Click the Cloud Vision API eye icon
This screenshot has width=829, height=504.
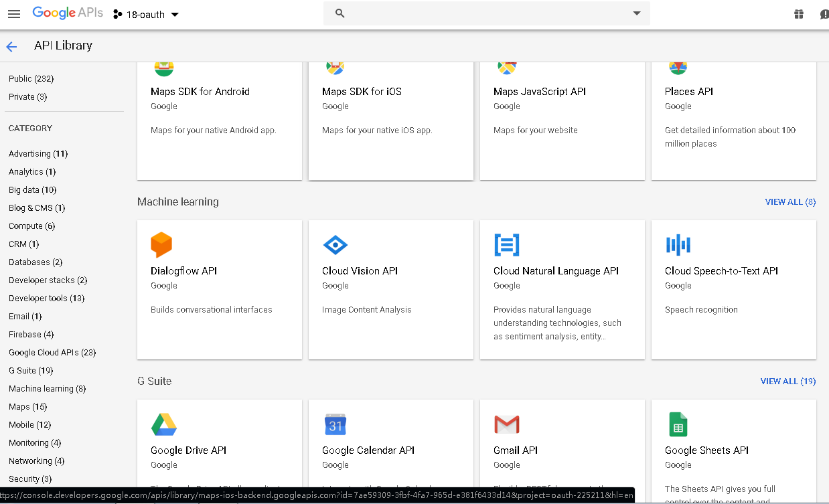pyautogui.click(x=335, y=245)
